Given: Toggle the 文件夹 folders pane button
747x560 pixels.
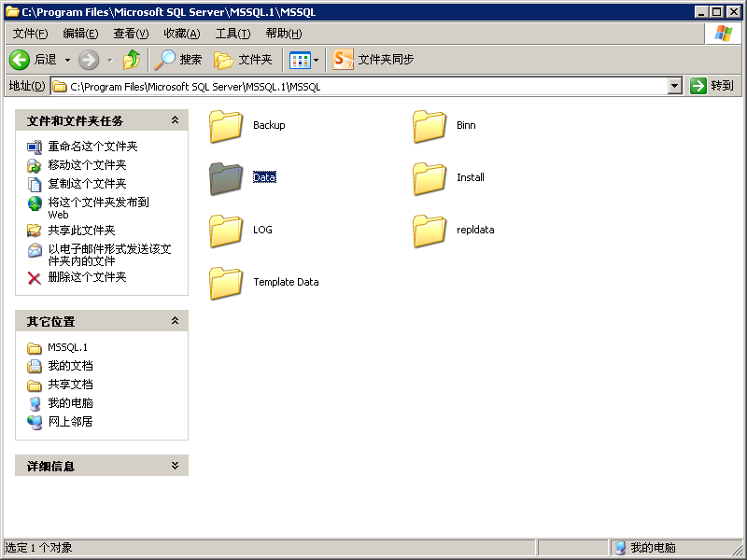Looking at the screenshot, I should [x=243, y=60].
